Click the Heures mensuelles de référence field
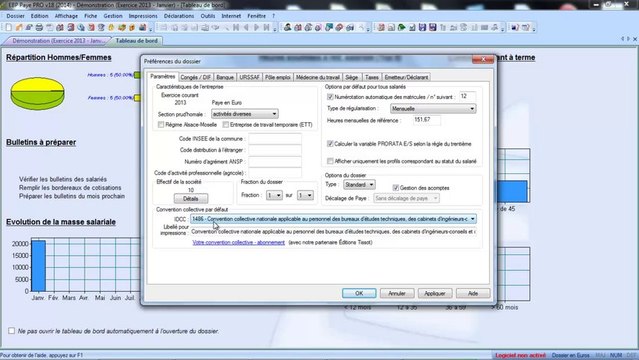The width and height of the screenshot is (639, 360). [x=426, y=120]
